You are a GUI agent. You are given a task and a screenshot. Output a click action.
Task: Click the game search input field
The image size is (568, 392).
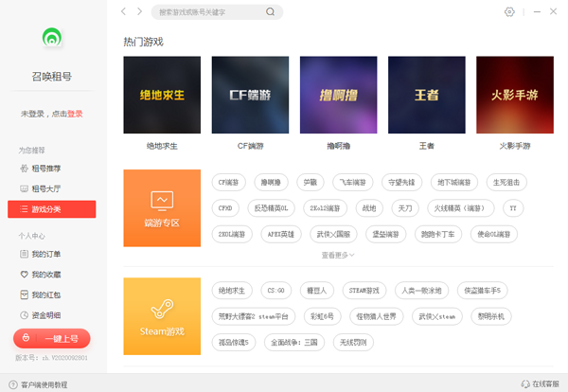click(x=210, y=12)
